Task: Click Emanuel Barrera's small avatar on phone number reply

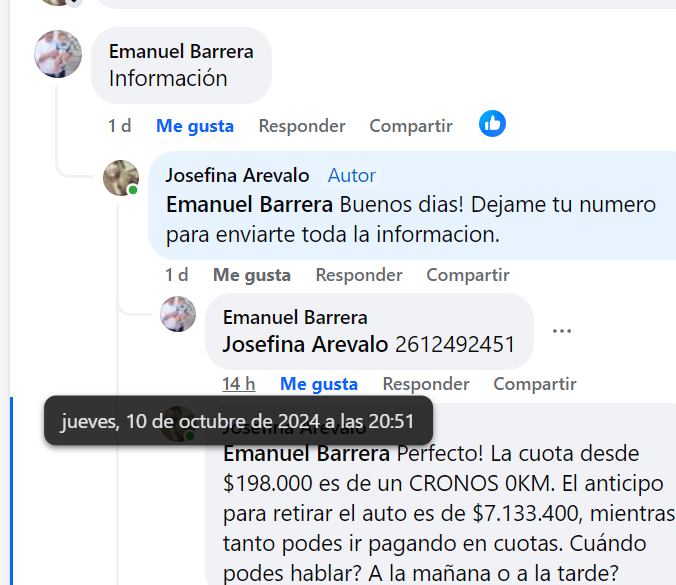Action: 178,314
